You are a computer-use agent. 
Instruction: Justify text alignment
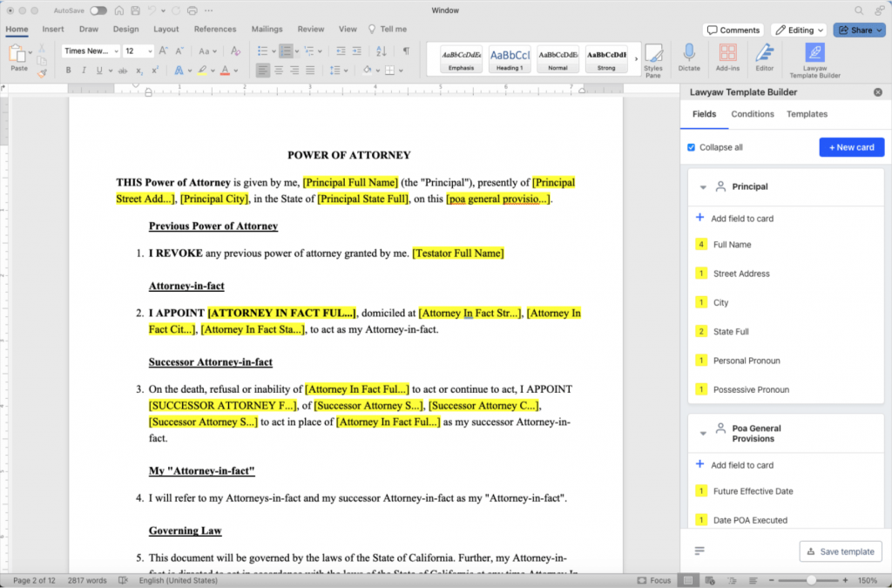[310, 71]
